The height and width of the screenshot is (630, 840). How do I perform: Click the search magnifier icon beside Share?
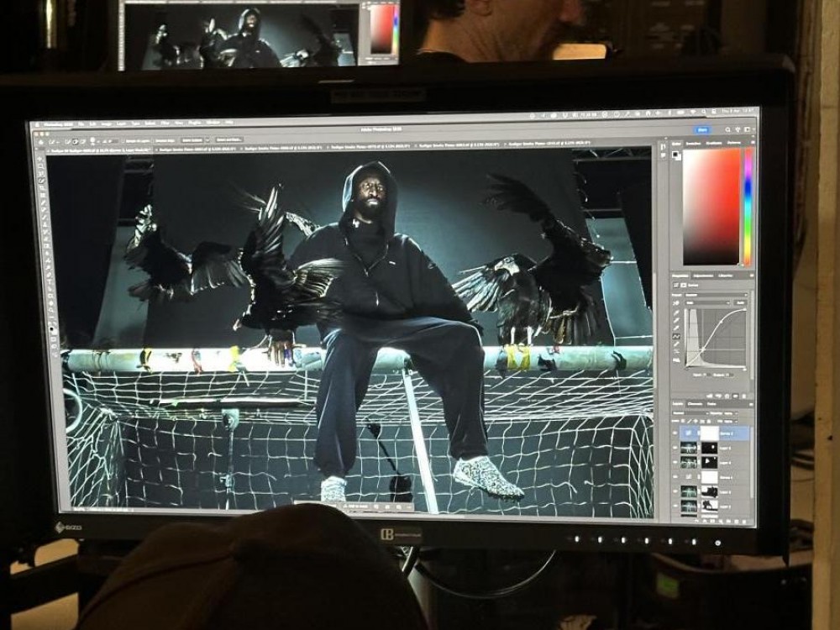coord(727,130)
